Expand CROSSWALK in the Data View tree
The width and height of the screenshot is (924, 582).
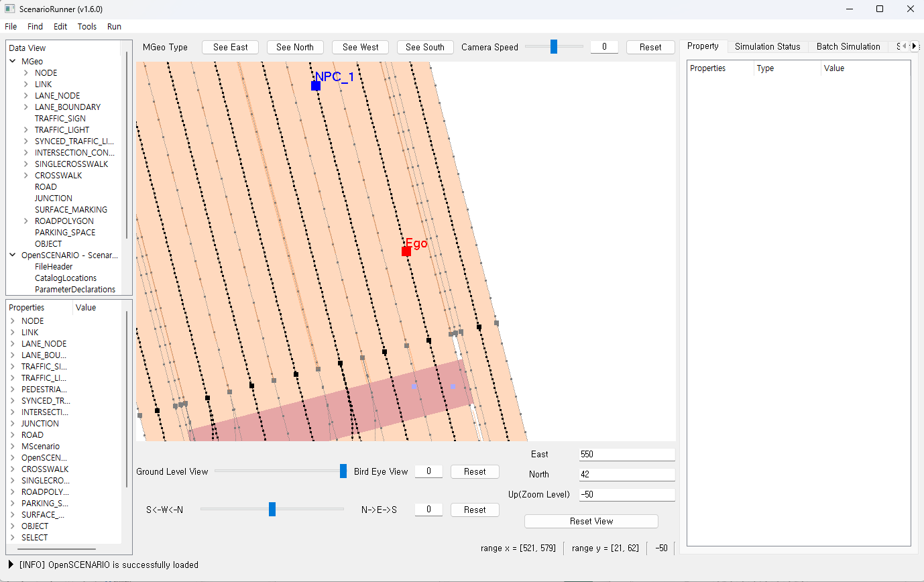25,176
